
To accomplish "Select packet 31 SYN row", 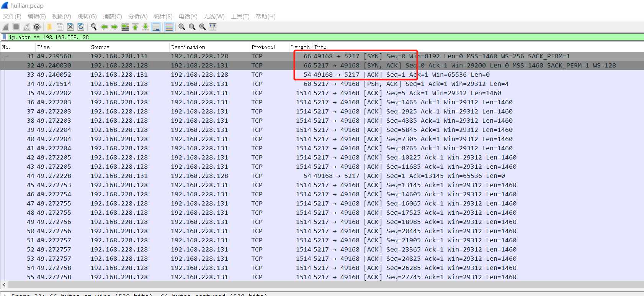I will 322,56.
